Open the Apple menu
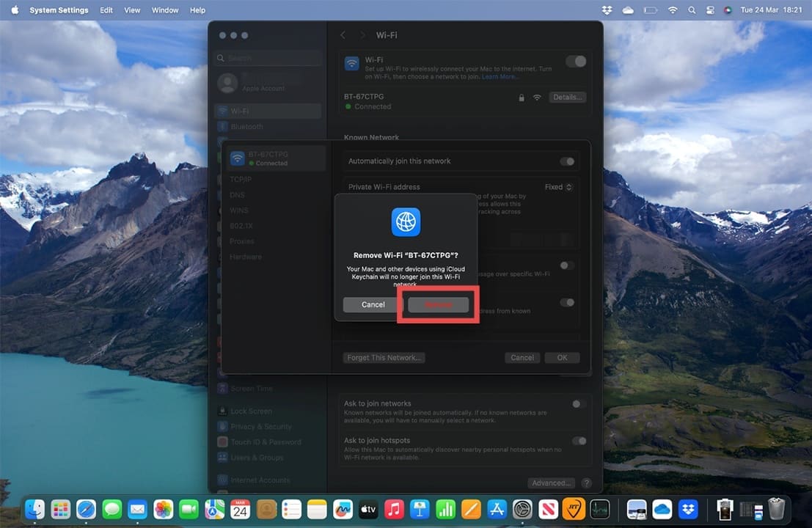This screenshot has width=812, height=528. point(15,10)
